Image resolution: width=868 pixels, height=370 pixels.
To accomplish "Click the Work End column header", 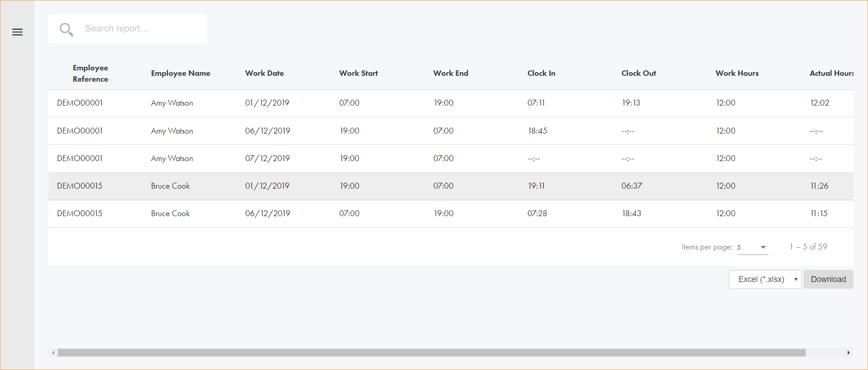I will 450,73.
